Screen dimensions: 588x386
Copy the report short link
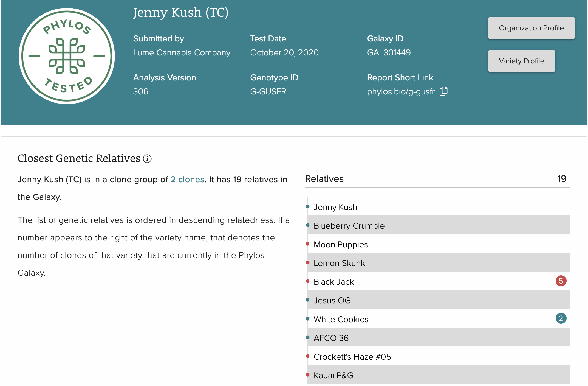coord(443,91)
